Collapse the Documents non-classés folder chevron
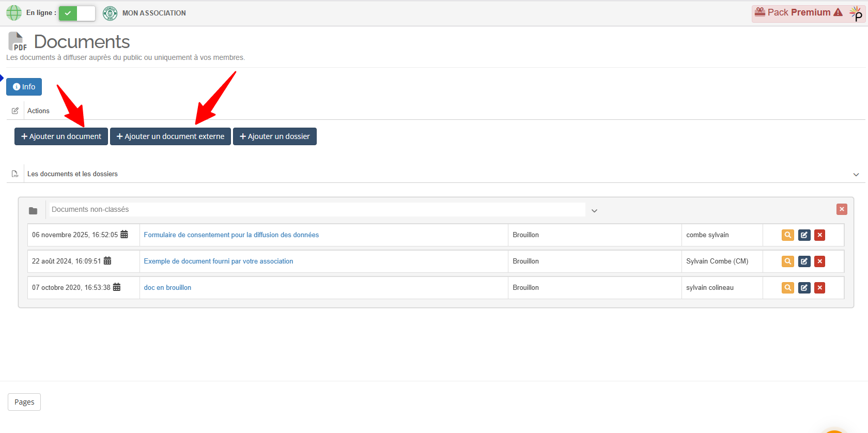This screenshot has height=433, width=868. 594,210
